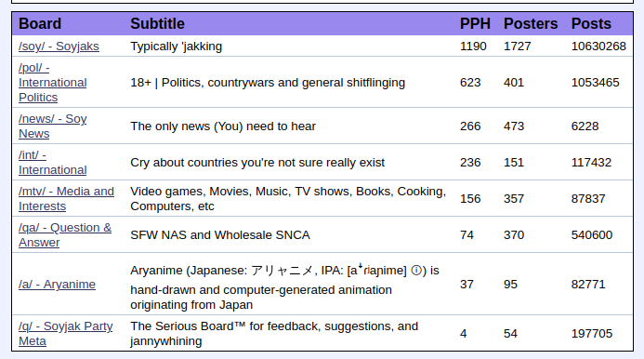Click the Board column header
This screenshot has width=644, height=359.
point(40,24)
